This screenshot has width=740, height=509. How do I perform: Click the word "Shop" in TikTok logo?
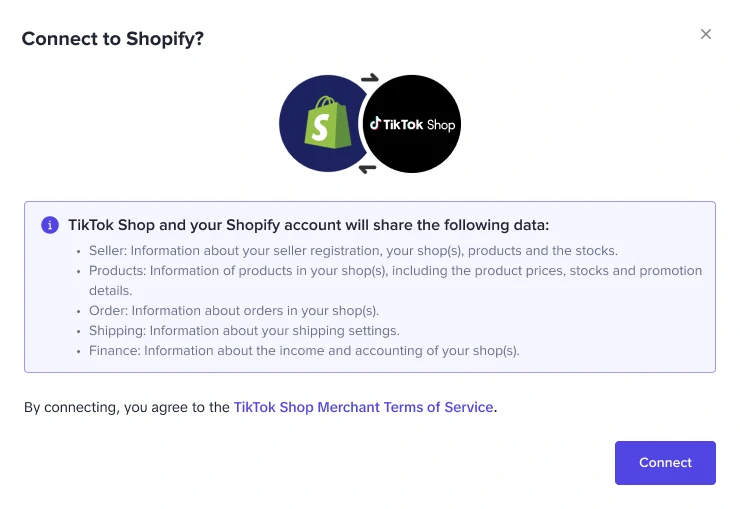(x=440, y=125)
